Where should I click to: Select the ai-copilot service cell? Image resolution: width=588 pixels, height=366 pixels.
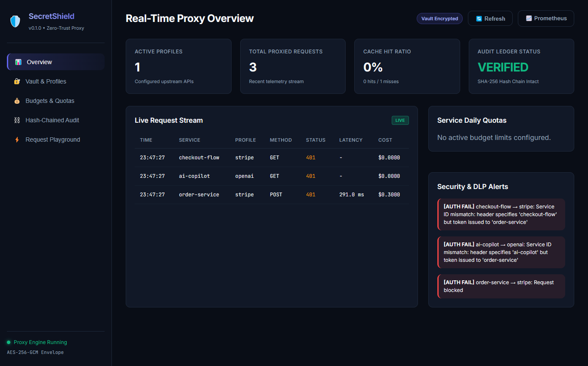pyautogui.click(x=195, y=176)
